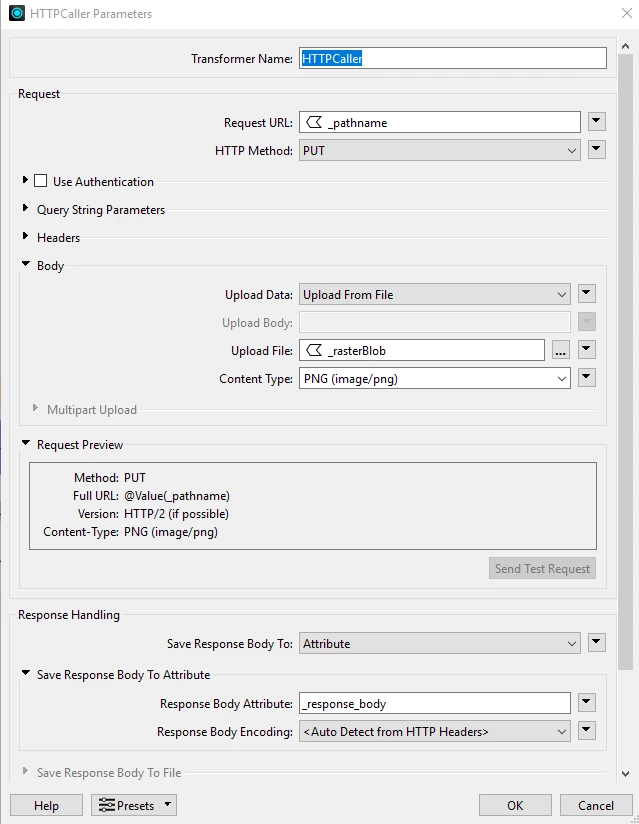The width and height of the screenshot is (639, 824).
Task: Click the attribute icon in Request URL field
Action: click(314, 122)
